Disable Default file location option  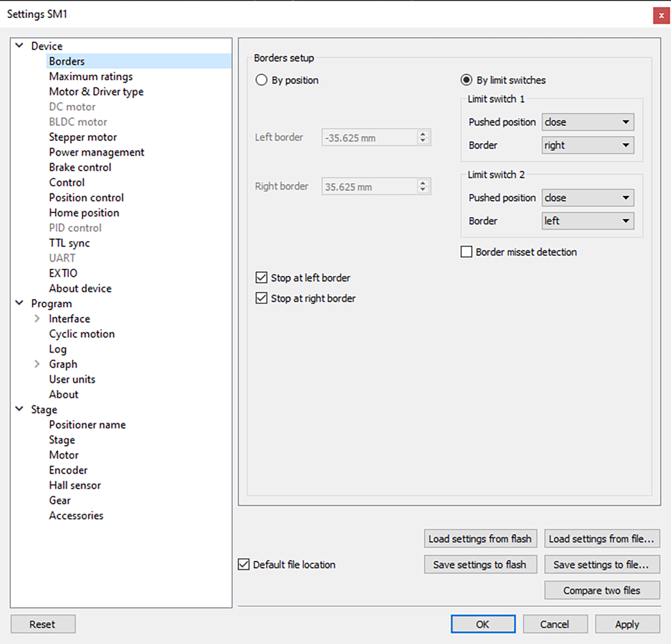click(x=243, y=564)
